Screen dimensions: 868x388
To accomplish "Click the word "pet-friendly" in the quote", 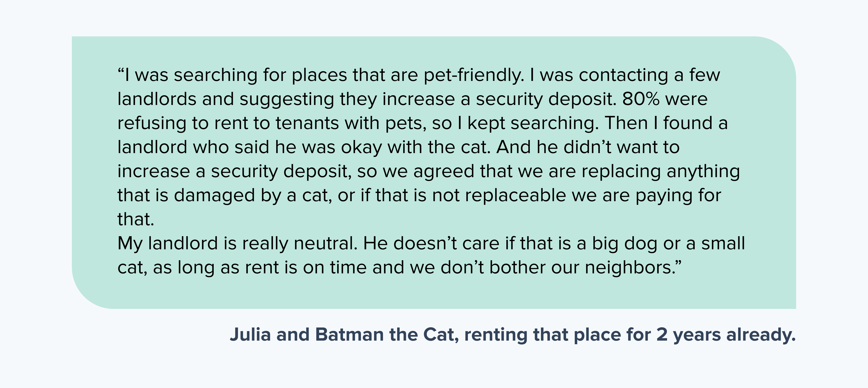I will click(x=473, y=75).
